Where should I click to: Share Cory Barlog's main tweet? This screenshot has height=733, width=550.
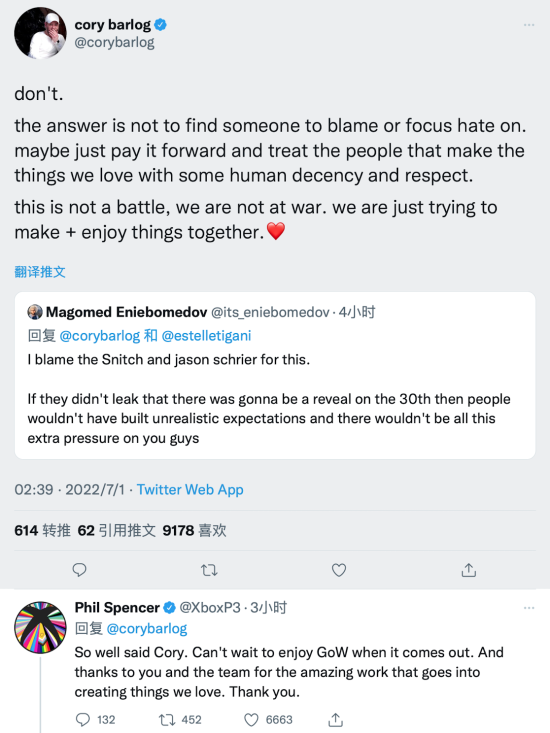469,570
